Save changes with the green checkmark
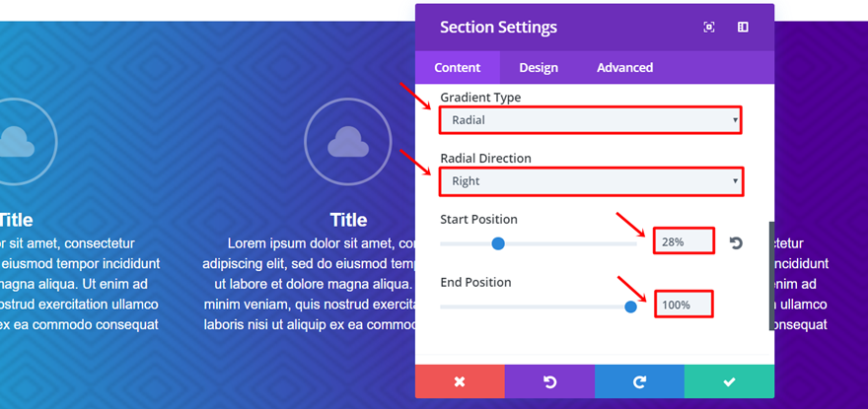This screenshot has width=868, height=409. click(729, 381)
